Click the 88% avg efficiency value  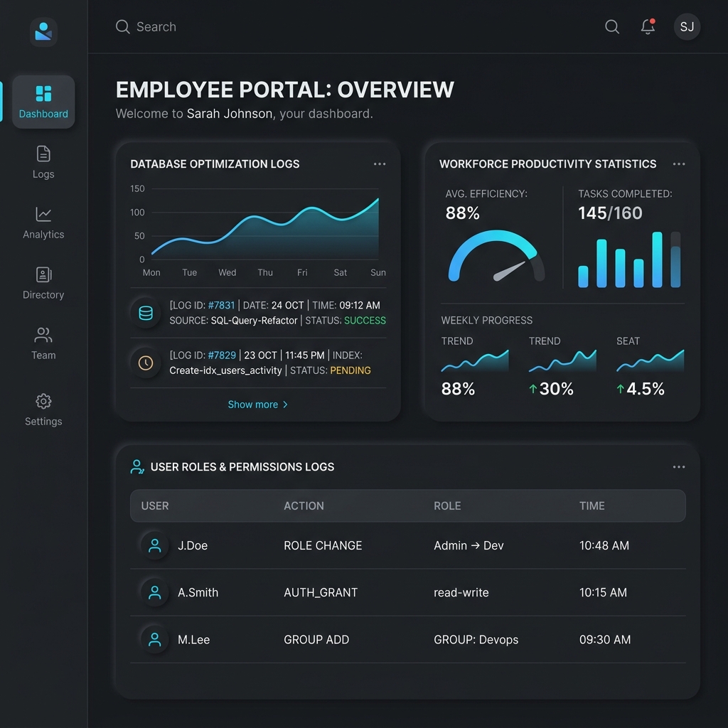[x=462, y=213]
